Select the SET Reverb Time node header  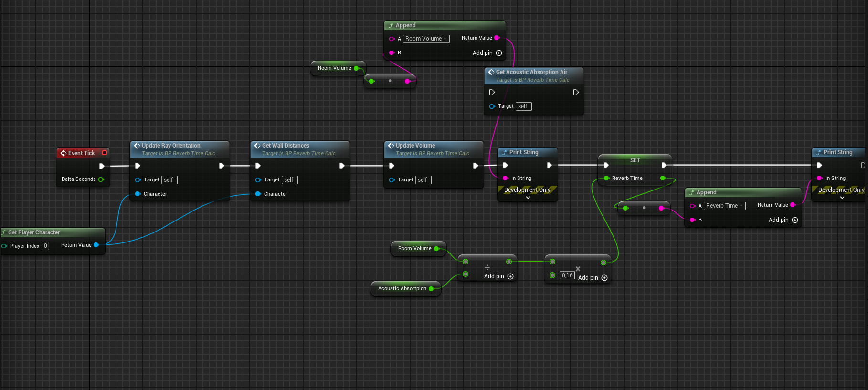point(635,160)
